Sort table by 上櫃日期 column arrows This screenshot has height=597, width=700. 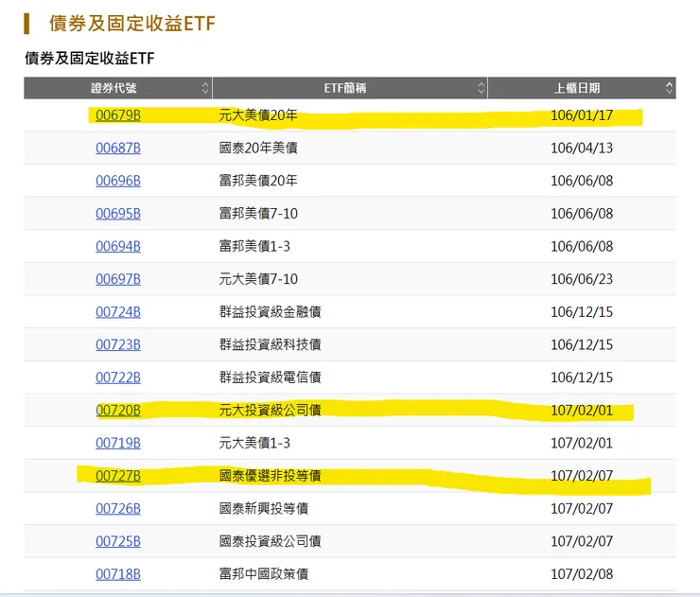[x=669, y=88]
